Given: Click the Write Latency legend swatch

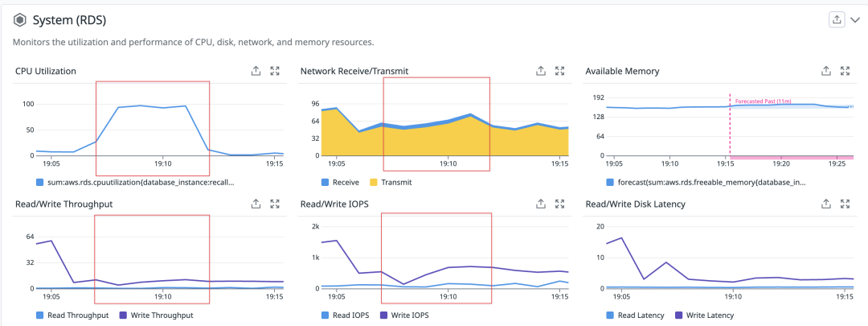Looking at the screenshot, I should pyautogui.click(x=678, y=315).
